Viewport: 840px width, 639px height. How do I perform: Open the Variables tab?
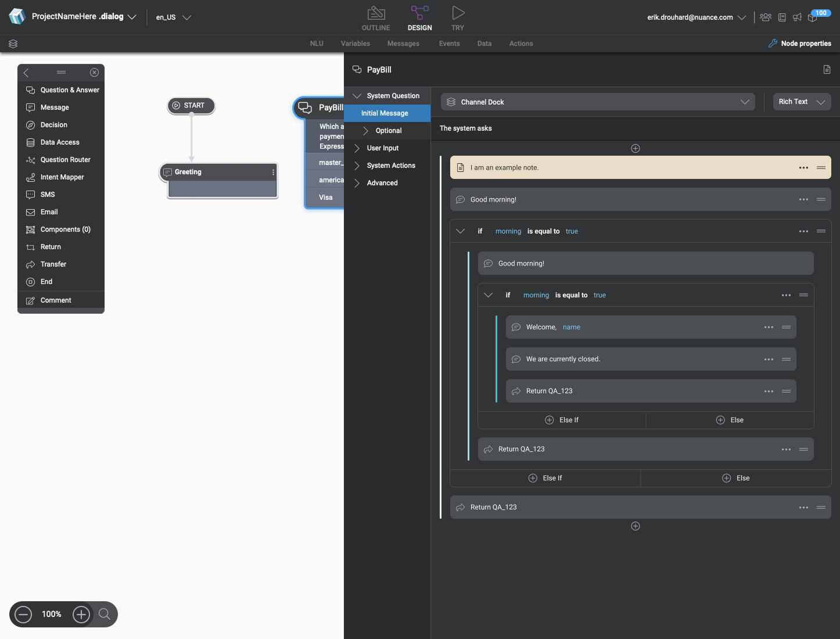[356, 44]
